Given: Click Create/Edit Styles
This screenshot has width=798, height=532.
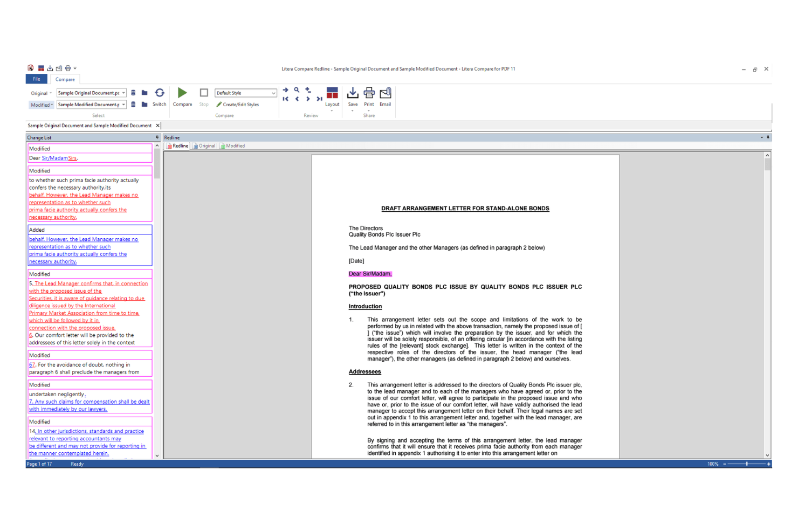Looking at the screenshot, I should [x=238, y=105].
